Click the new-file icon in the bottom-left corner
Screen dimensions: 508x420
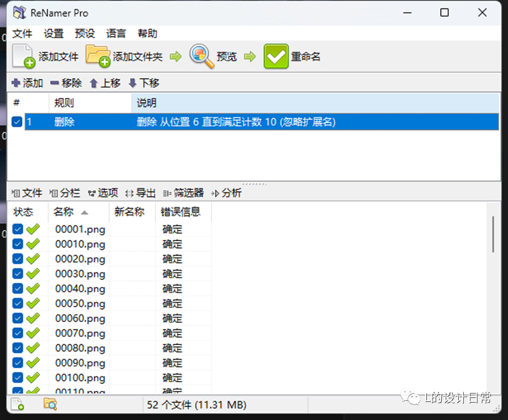pos(17,404)
